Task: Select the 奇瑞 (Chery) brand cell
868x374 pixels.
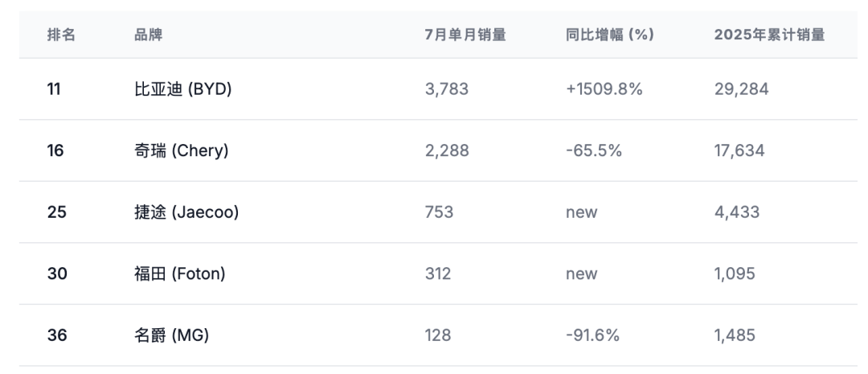Action: click(x=182, y=150)
